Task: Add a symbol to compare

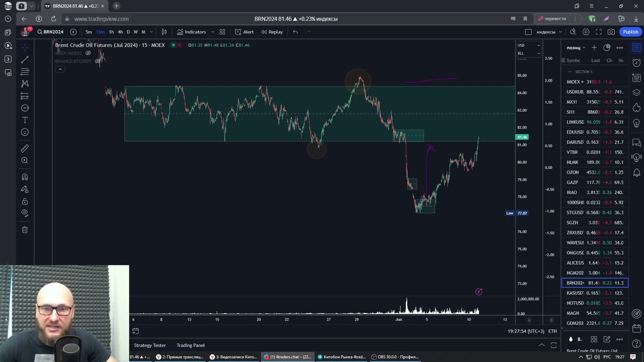Action: 73,32
